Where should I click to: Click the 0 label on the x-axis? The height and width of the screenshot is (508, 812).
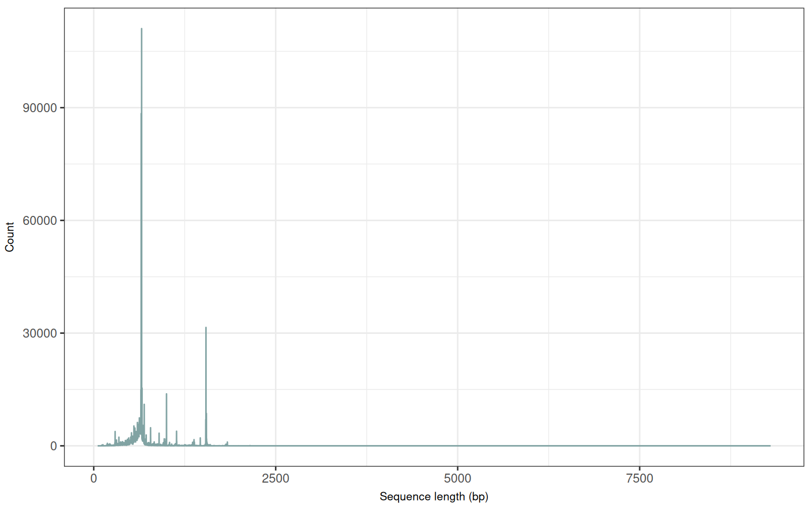coord(94,479)
